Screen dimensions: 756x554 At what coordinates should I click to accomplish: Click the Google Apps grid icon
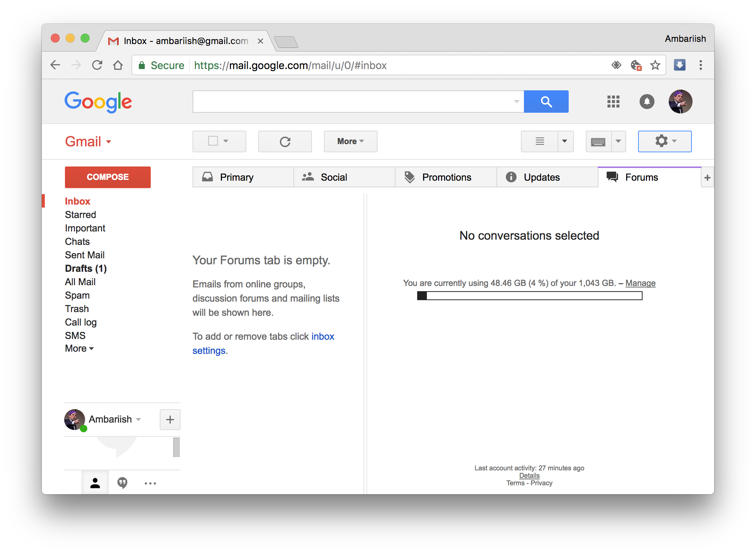(612, 101)
